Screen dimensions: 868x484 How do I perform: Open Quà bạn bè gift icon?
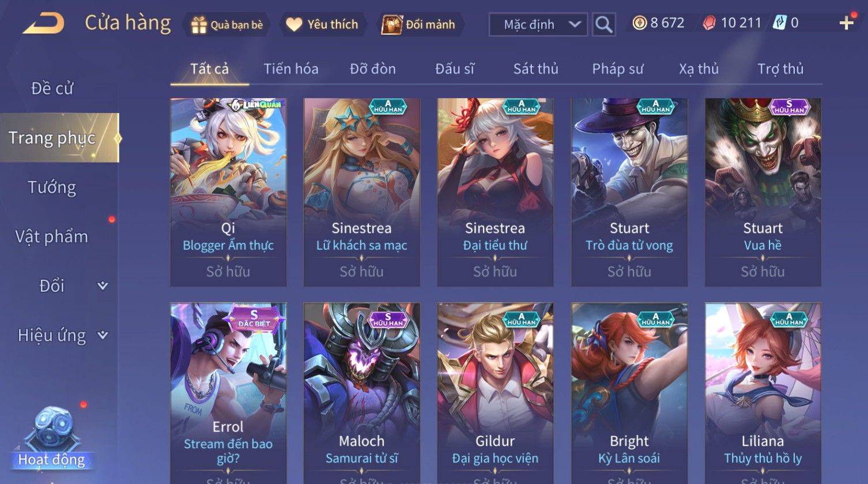coord(198,25)
